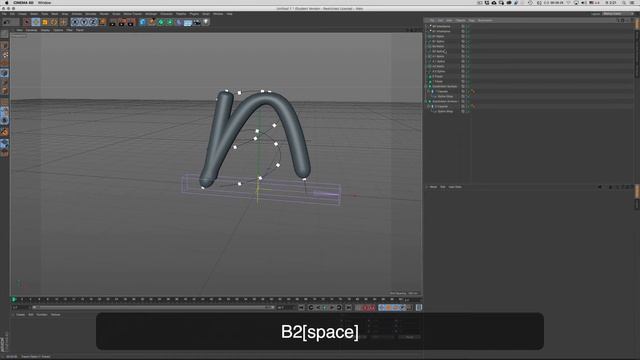Viewport: 640px width, 360px height.
Task: Open the MoGraph menu
Action: tap(151, 14)
